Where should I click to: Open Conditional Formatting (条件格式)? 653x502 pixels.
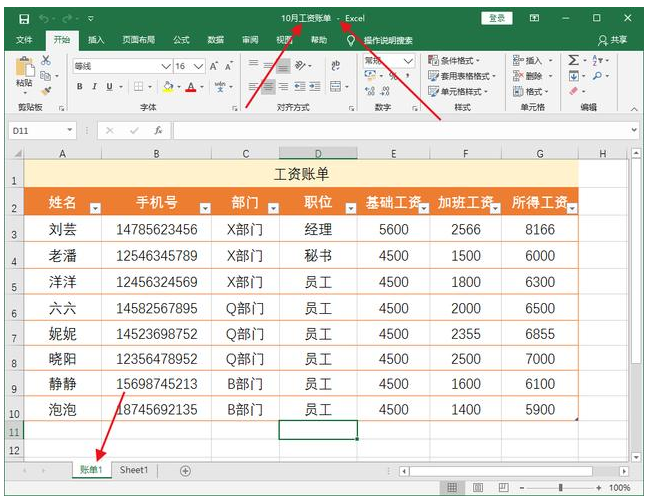458,61
